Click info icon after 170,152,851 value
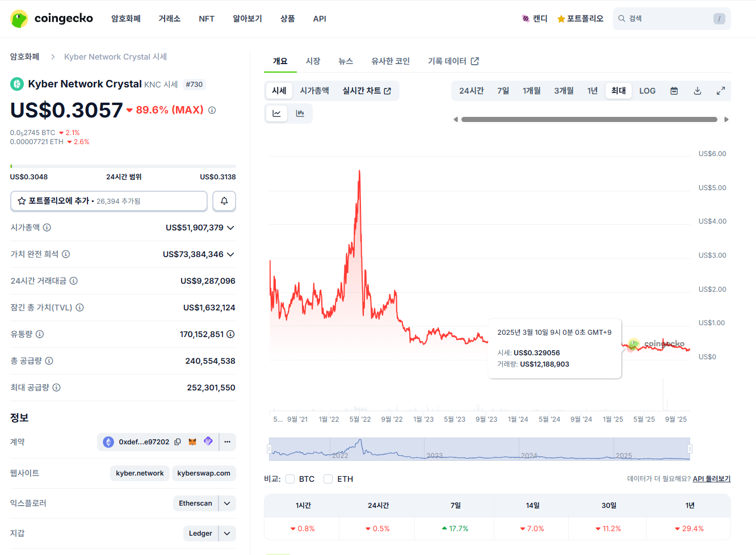 click(x=230, y=334)
